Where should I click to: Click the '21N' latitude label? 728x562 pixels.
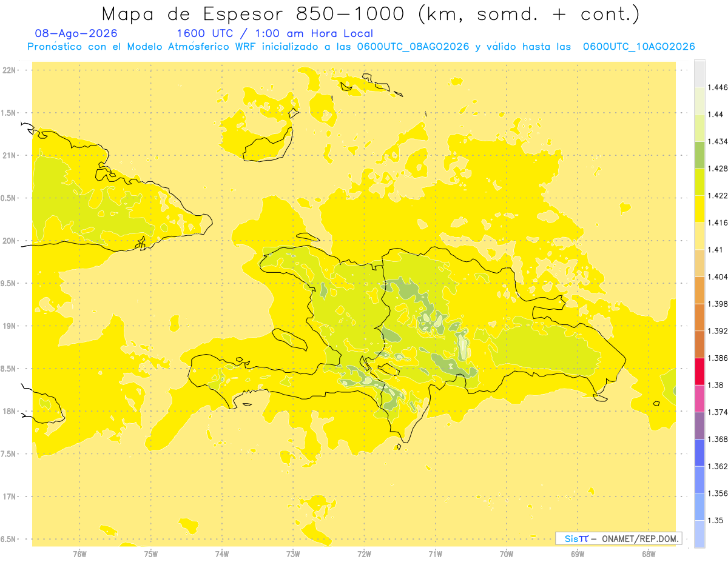[10, 156]
